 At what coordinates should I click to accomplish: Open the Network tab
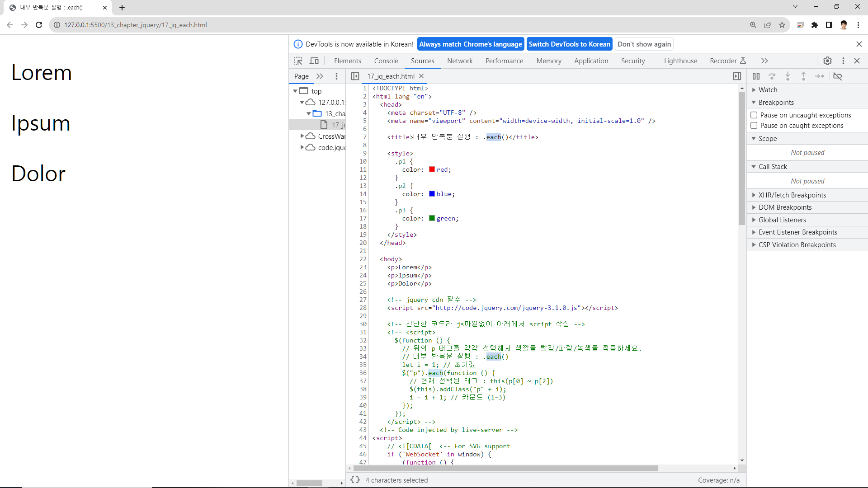pos(460,61)
